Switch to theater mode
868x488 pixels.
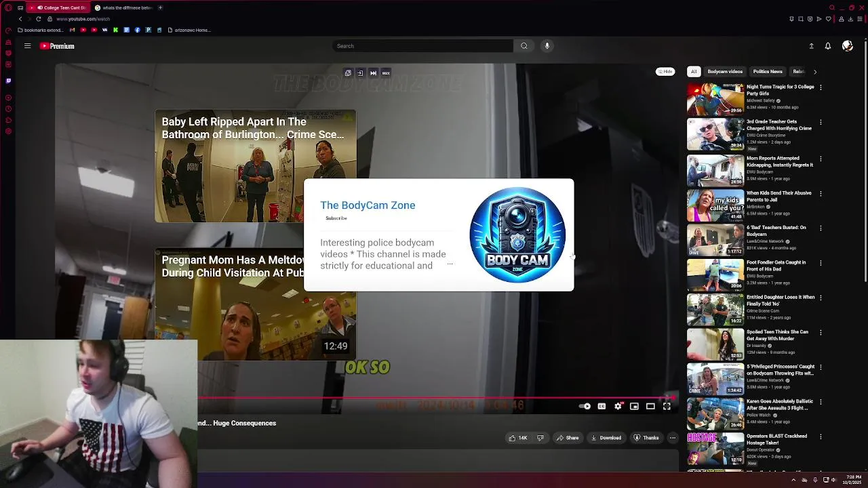(650, 407)
